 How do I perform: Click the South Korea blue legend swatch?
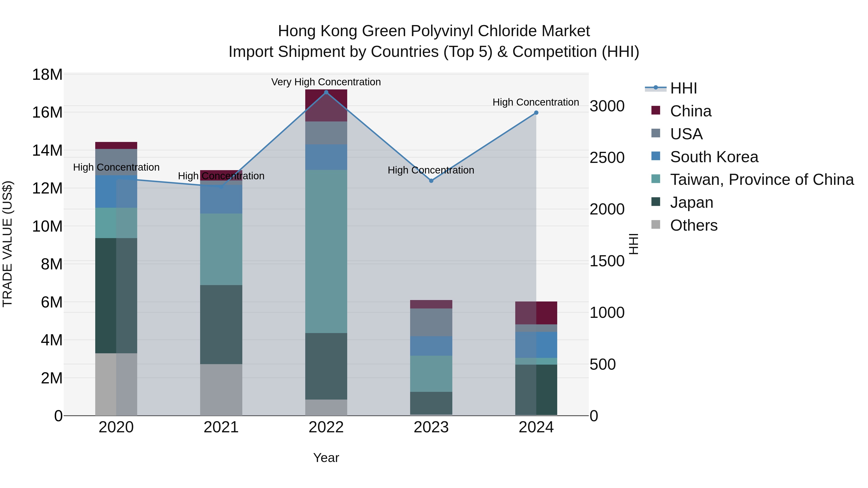[x=656, y=156]
